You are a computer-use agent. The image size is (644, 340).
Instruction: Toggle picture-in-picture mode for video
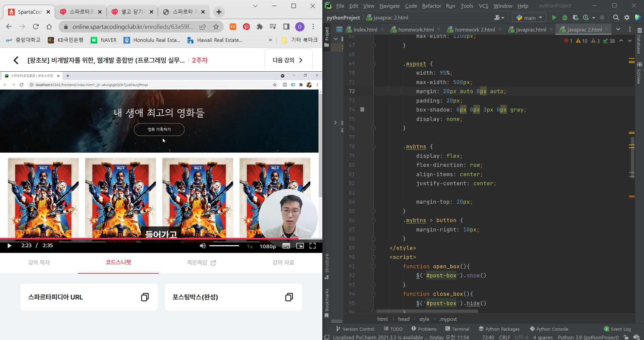tap(300, 246)
